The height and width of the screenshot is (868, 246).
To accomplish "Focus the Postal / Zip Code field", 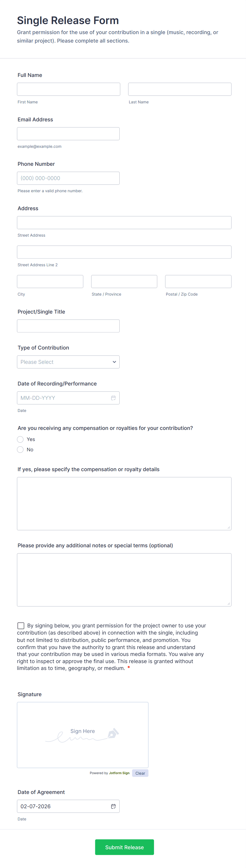I will point(198,282).
